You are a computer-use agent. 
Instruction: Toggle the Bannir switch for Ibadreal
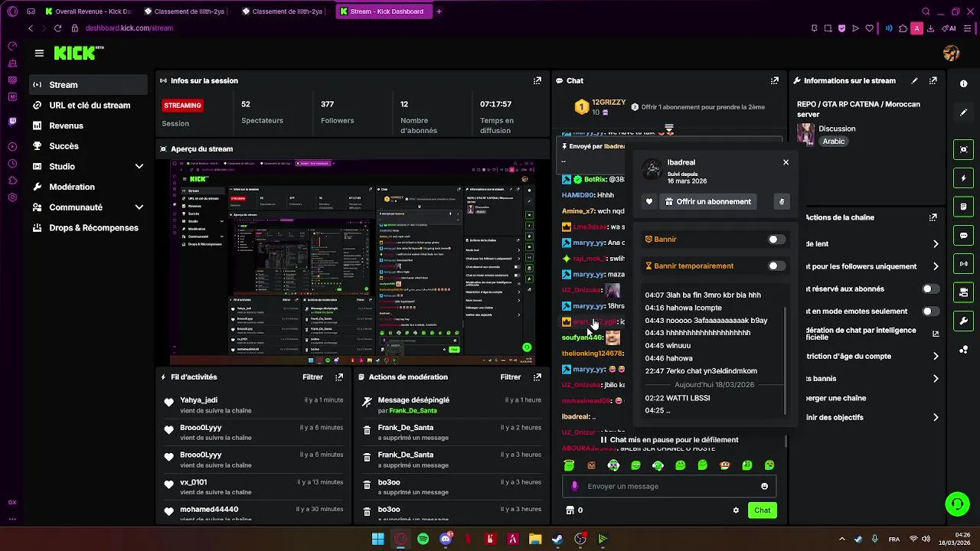coord(776,240)
